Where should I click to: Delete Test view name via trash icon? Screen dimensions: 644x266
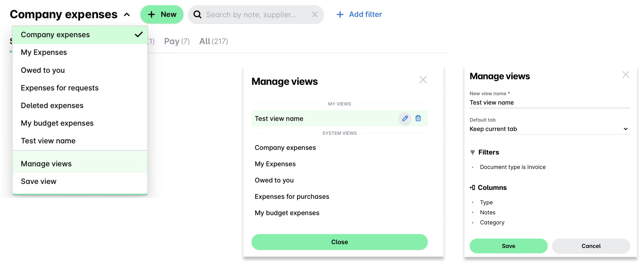(418, 118)
